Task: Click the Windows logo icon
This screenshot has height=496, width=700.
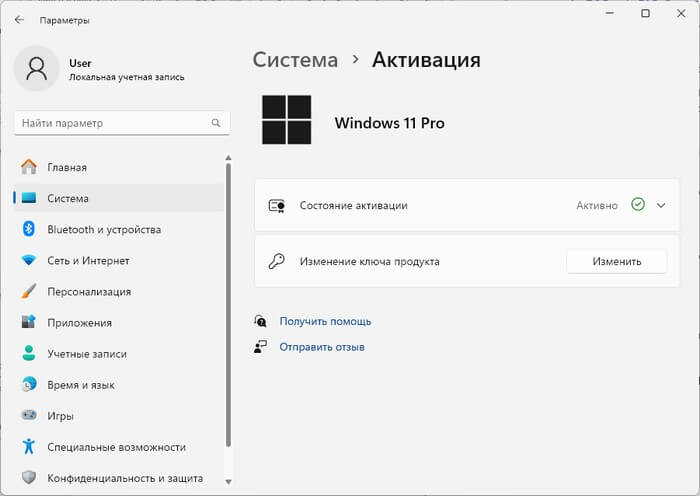Action: tap(287, 120)
